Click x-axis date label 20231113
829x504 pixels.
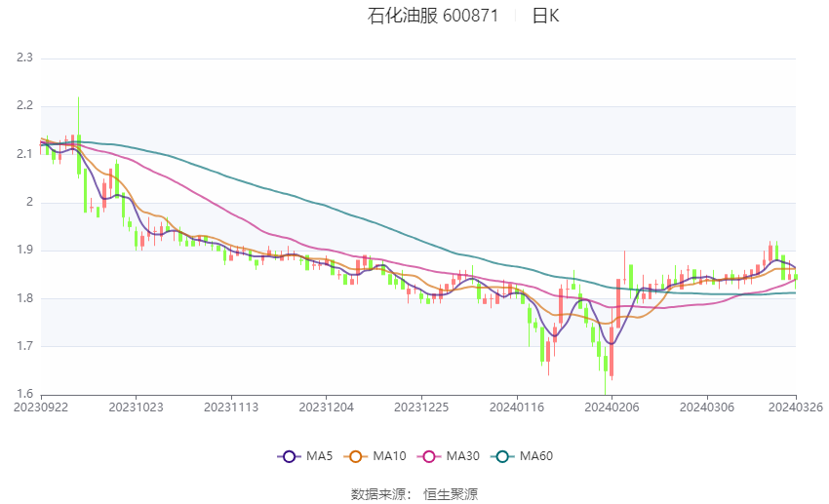point(231,407)
